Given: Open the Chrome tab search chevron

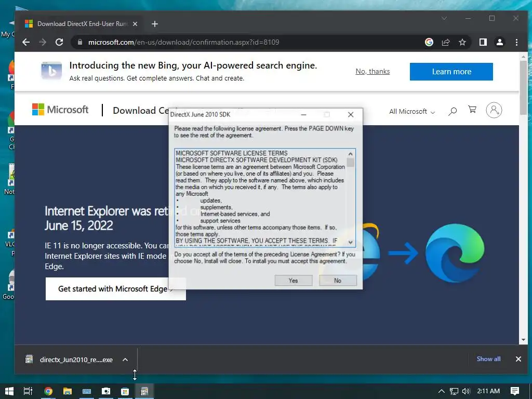Looking at the screenshot, I should pyautogui.click(x=444, y=18).
